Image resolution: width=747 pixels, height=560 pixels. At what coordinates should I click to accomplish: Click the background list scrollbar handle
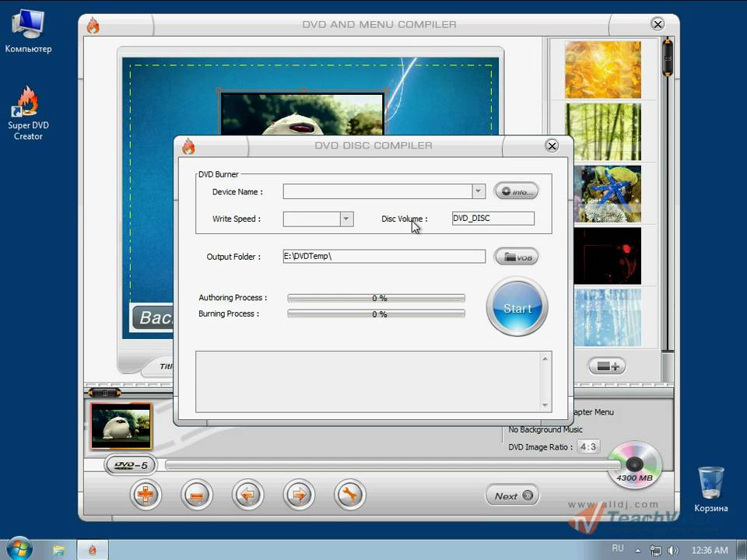668,58
